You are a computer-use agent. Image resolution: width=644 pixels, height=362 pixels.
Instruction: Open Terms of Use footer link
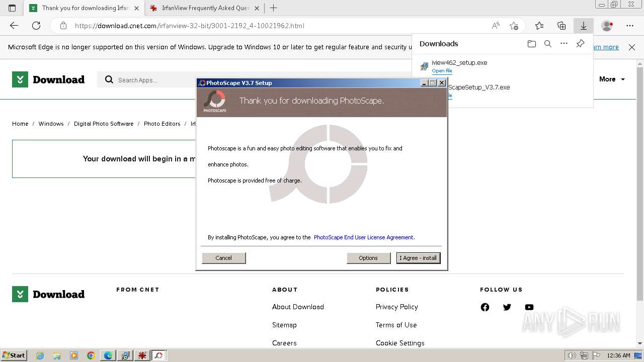tap(396, 325)
